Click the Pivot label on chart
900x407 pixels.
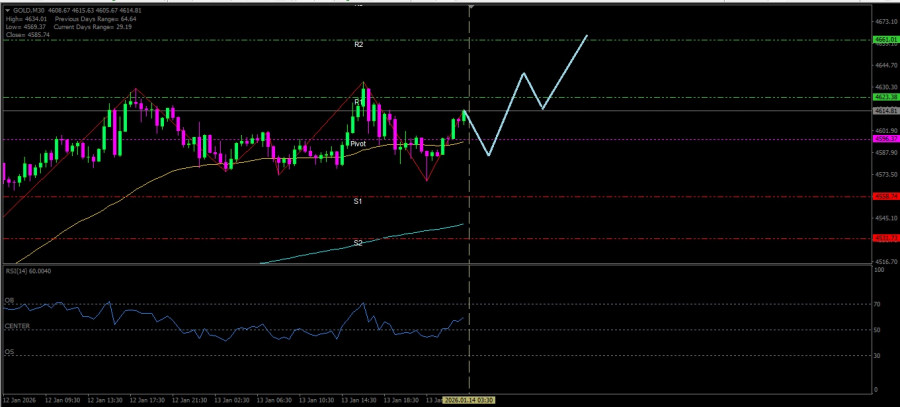click(x=357, y=144)
